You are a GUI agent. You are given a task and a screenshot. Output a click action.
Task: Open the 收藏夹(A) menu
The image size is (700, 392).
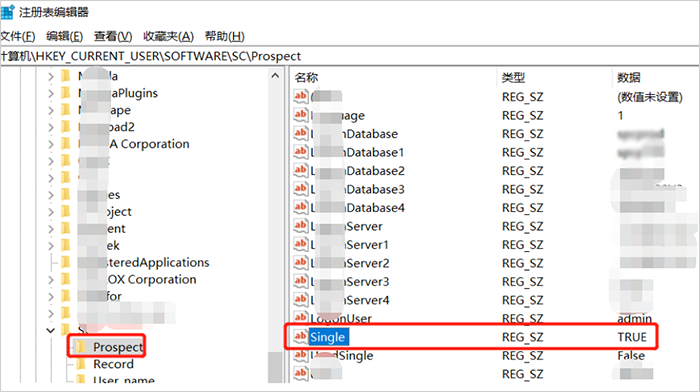[168, 36]
